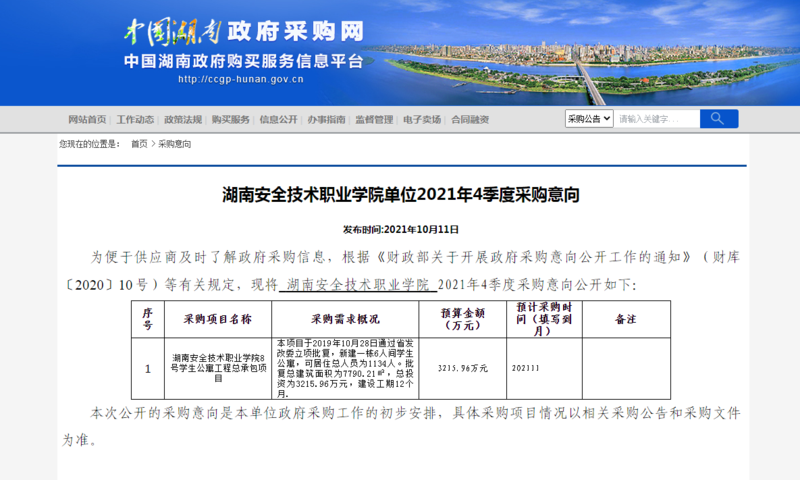Open the 政策法规 menu item
Image resolution: width=800 pixels, height=480 pixels.
[183, 119]
